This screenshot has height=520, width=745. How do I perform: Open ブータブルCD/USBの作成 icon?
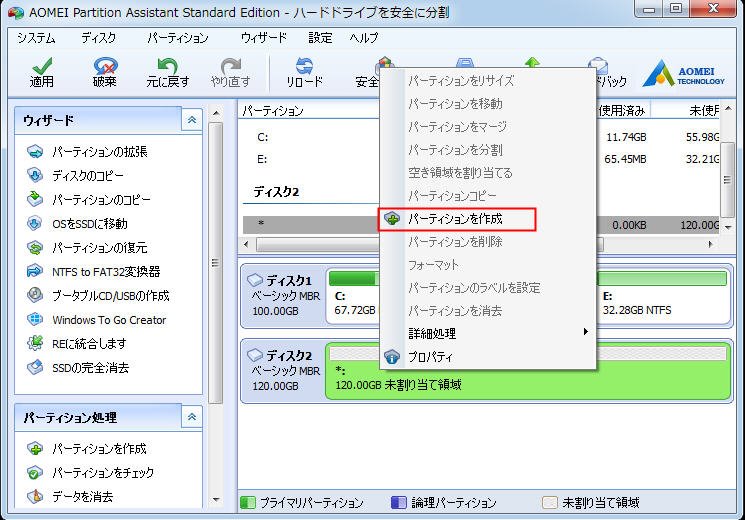click(35, 296)
